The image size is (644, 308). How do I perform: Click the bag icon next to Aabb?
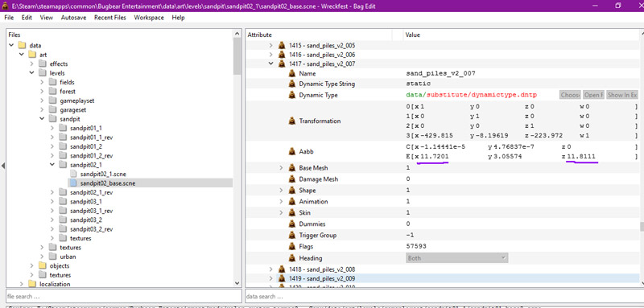pos(291,151)
